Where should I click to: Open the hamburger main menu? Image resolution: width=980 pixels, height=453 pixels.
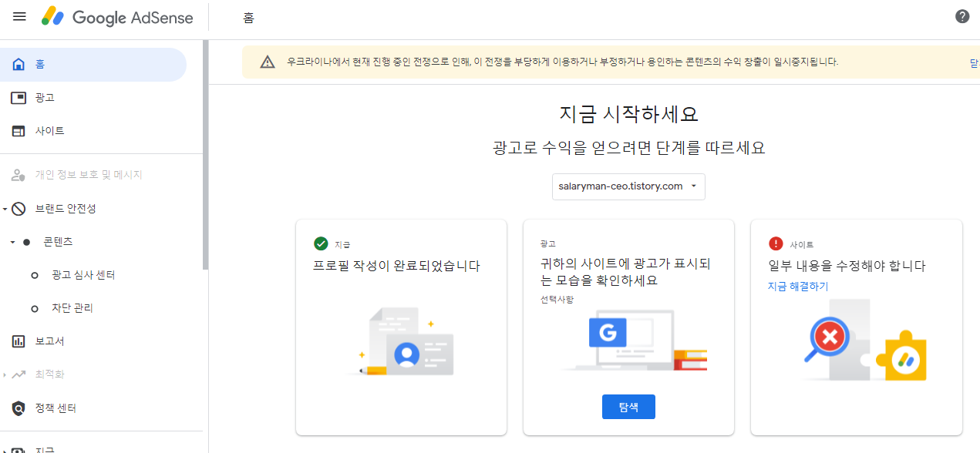[19, 17]
